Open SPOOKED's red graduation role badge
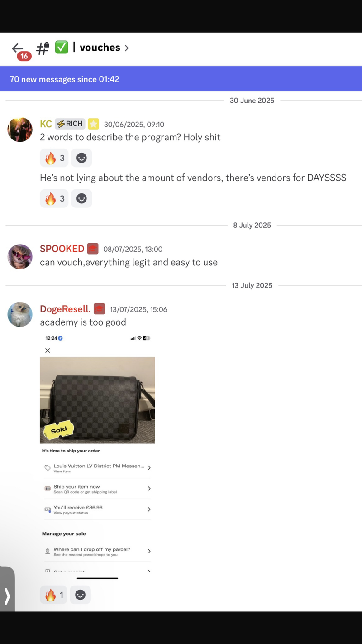Viewport: 362px width, 644px height. [x=93, y=249]
